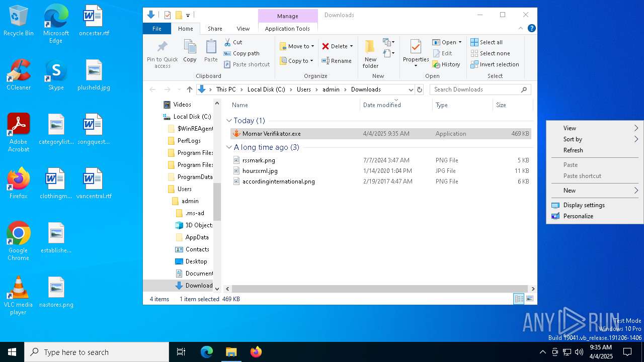Open the Application Tools tab
This screenshot has height=362, width=644.
tap(287, 29)
